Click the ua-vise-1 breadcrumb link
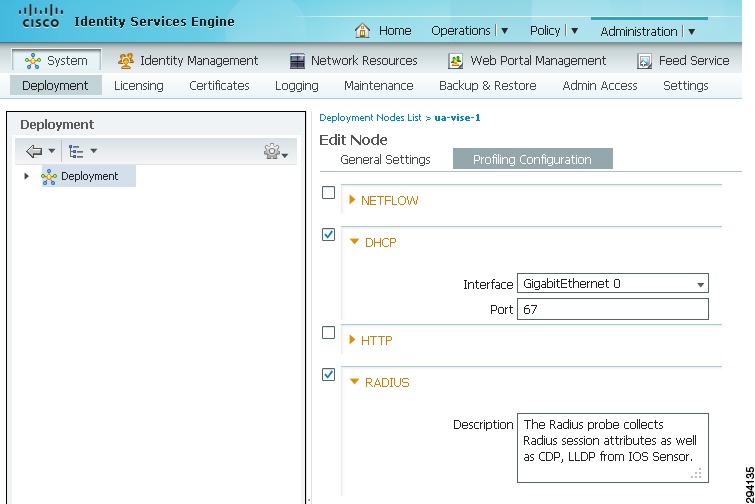 pyautogui.click(x=457, y=118)
